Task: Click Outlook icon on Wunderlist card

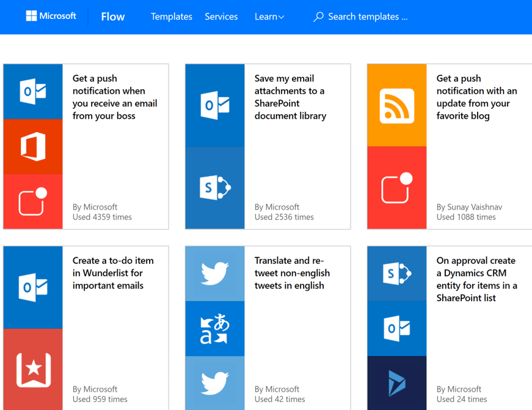Action: [33, 287]
